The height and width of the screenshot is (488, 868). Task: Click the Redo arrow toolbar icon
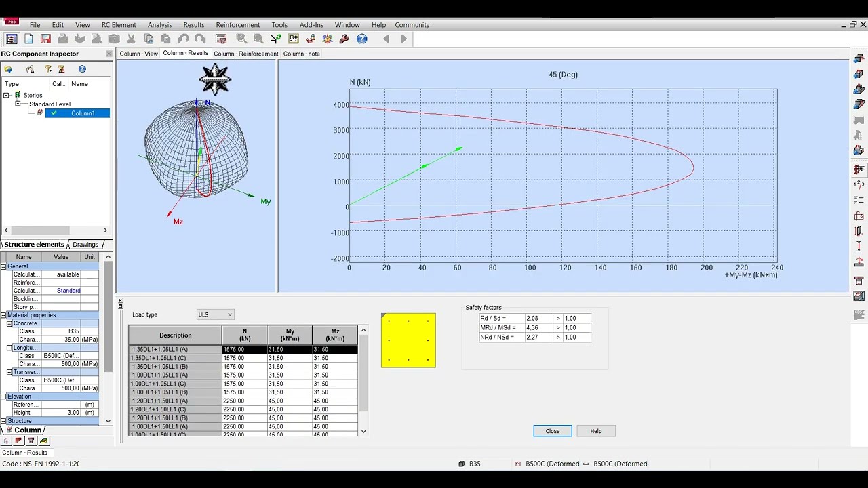[x=200, y=39]
